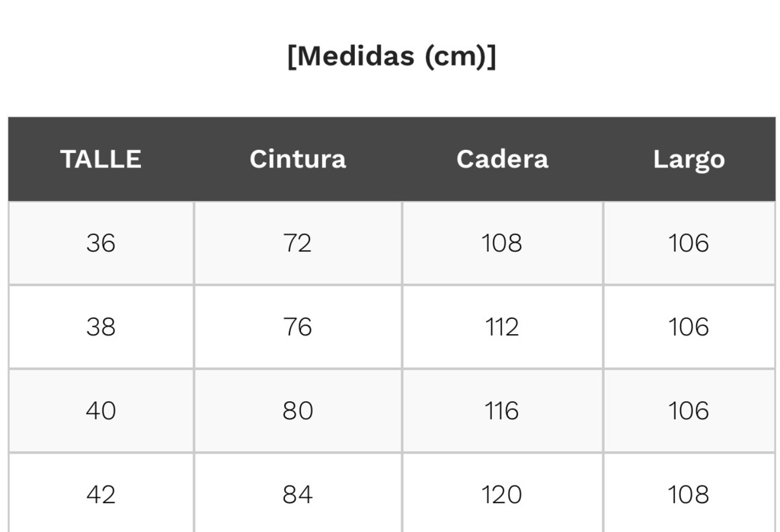
Task: Click cadera value 108 in row 36
Action: click(x=502, y=243)
